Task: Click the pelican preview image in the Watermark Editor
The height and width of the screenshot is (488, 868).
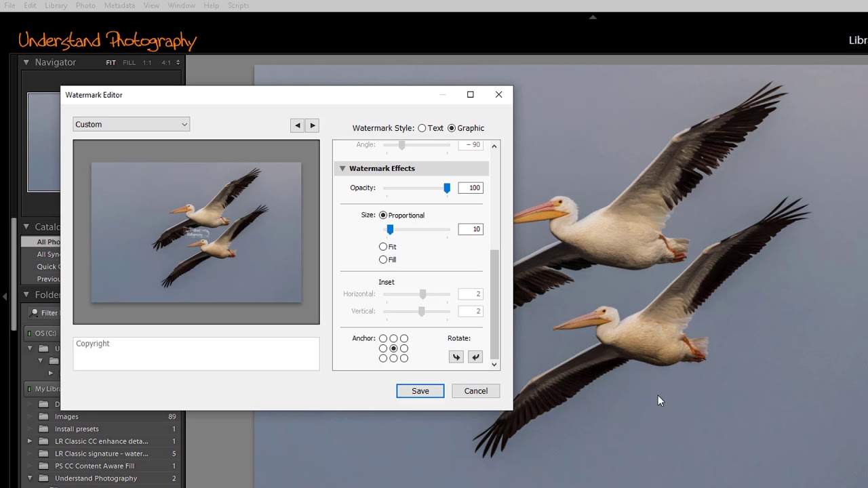Action: [x=197, y=232]
